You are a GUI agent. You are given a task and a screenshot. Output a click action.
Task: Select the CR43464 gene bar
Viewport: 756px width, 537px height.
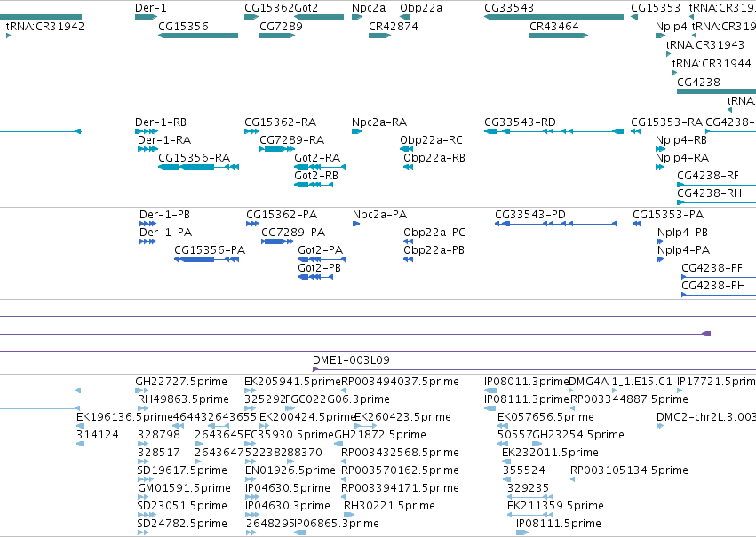[559, 36]
